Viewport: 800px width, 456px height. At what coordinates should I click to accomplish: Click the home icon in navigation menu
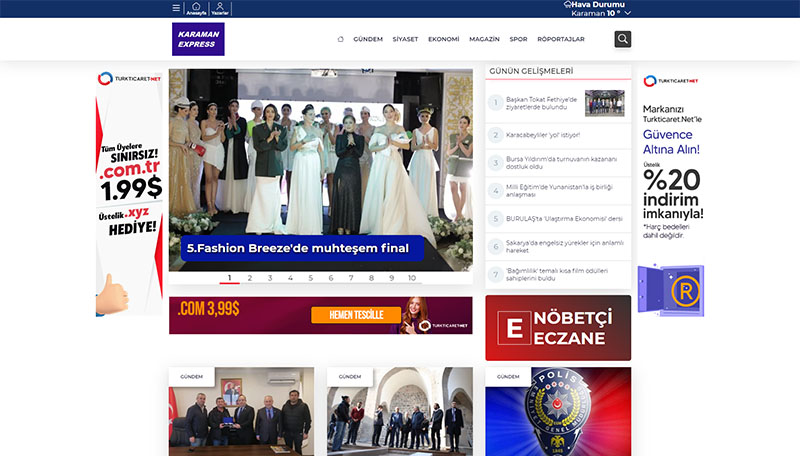(340, 39)
